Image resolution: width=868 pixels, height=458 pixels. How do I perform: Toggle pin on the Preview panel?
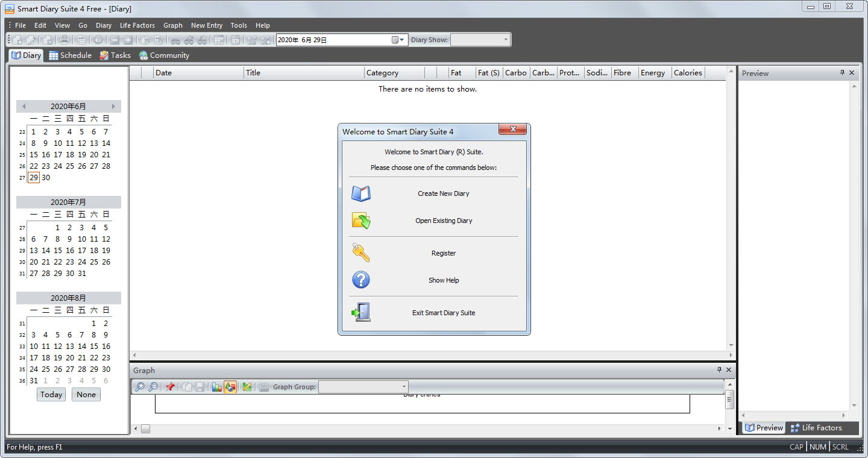[x=842, y=73]
